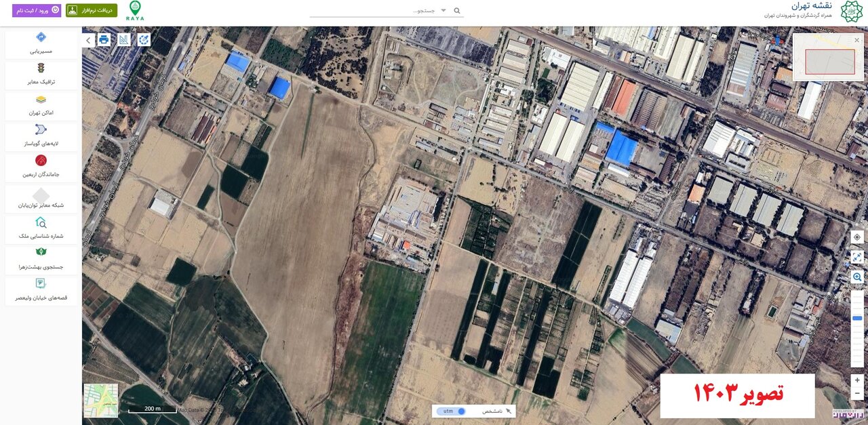Click the دریافت نرم‌افزار download button
This screenshot has height=425, width=868.
(92, 11)
